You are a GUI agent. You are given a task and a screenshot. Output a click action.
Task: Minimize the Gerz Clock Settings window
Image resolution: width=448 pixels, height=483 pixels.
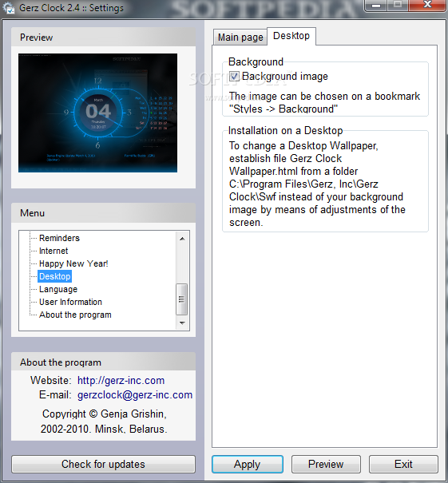point(376,6)
